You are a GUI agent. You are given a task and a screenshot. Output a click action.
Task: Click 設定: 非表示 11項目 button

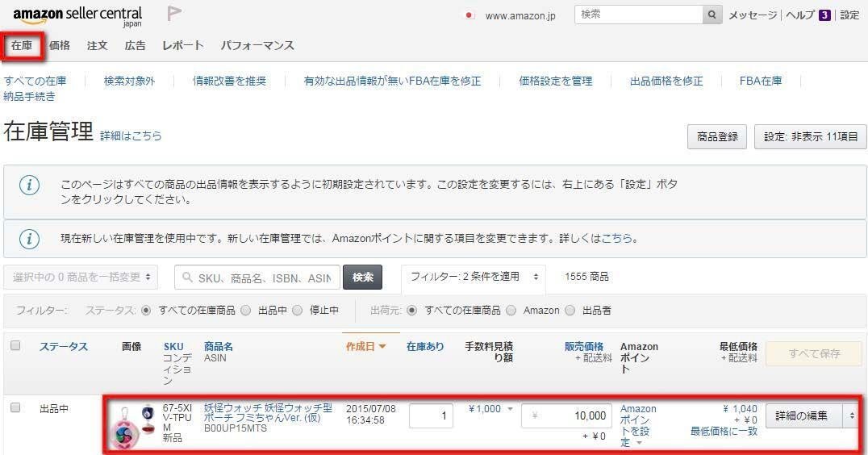click(x=811, y=136)
